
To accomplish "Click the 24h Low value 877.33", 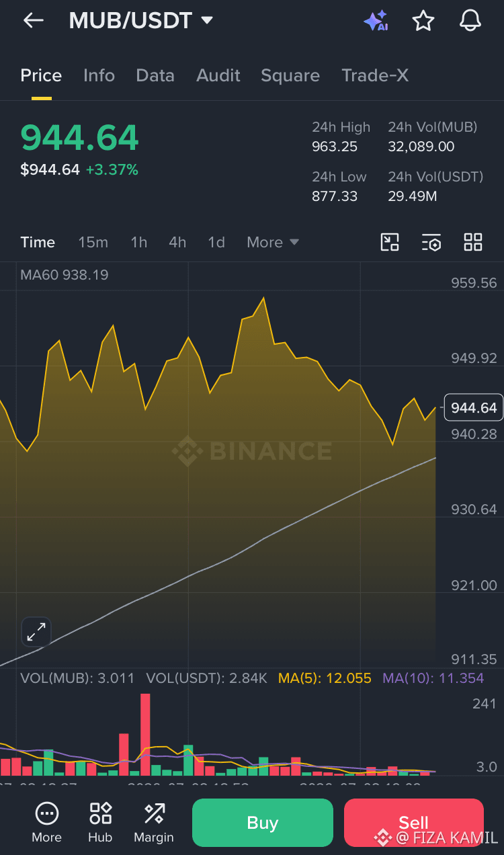I will tap(335, 196).
